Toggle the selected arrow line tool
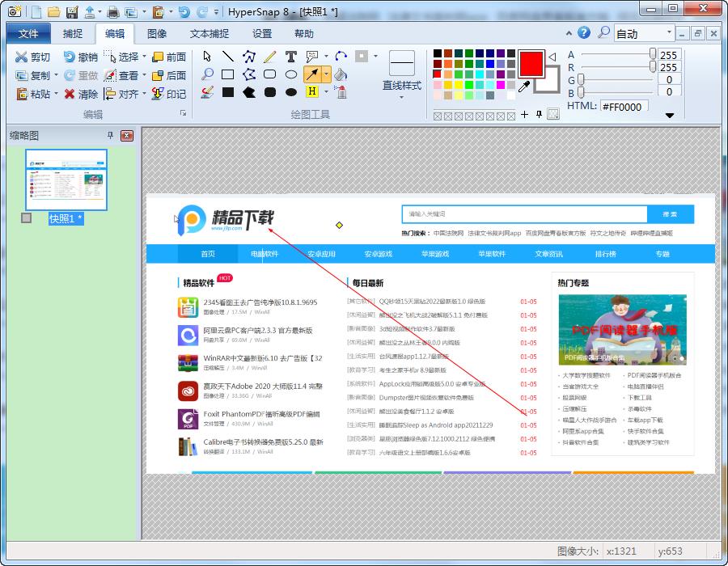Image resolution: width=728 pixels, height=566 pixels. (312, 74)
